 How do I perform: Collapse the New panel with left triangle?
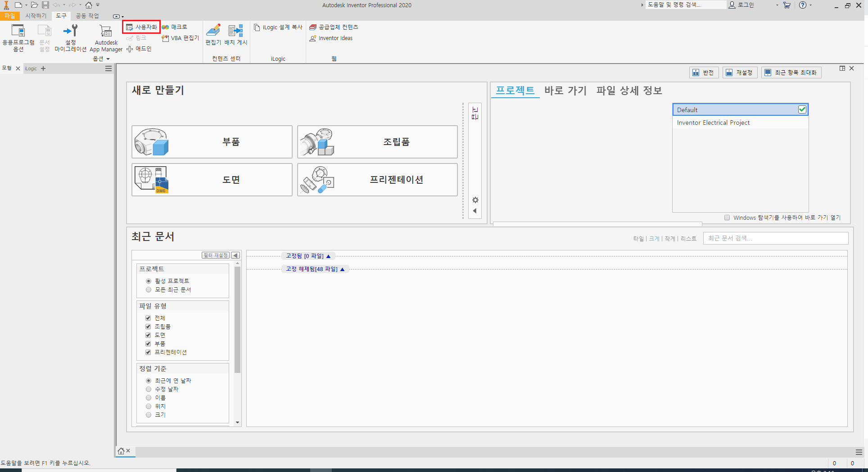point(475,211)
